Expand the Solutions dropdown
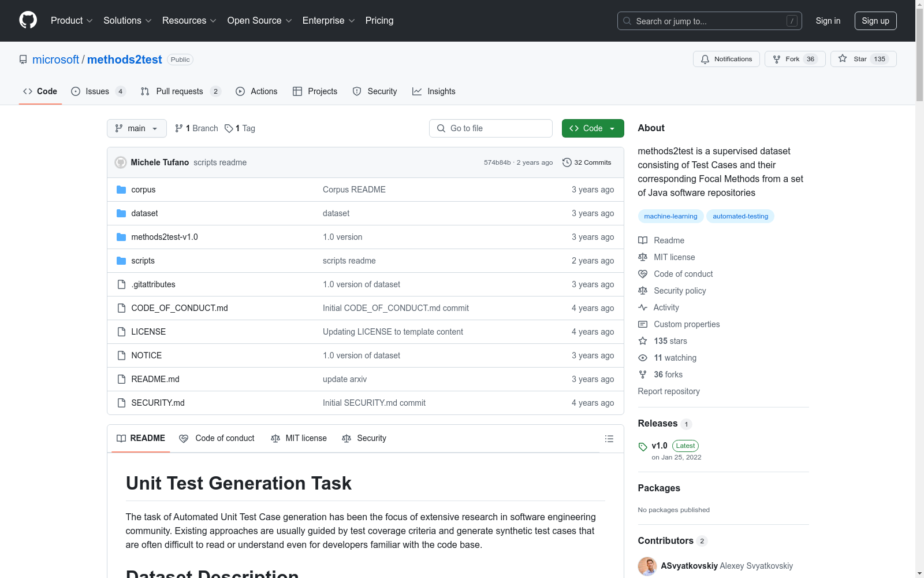924x578 pixels. pos(128,20)
